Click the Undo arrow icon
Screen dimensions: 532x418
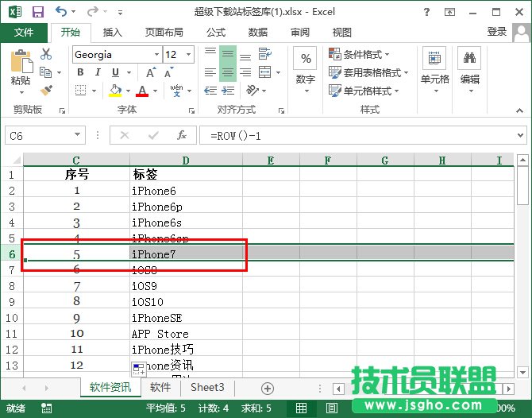[62, 12]
